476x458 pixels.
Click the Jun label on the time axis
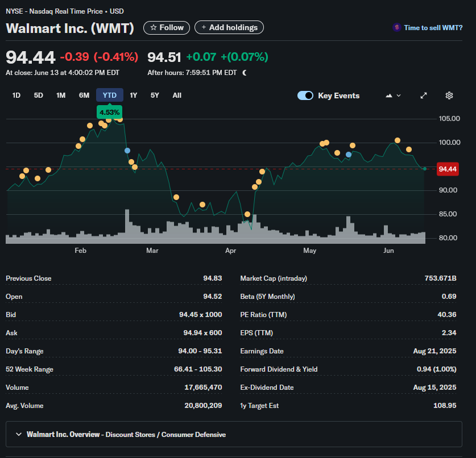pos(388,251)
